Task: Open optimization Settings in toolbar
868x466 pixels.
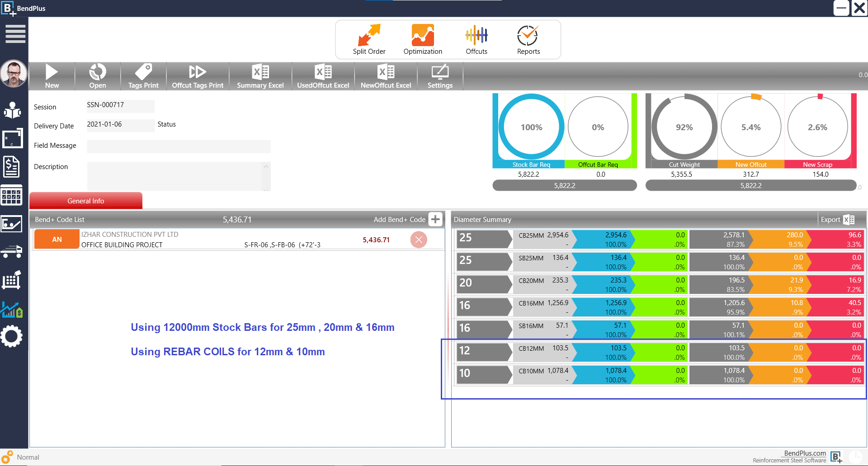Action: (x=440, y=76)
